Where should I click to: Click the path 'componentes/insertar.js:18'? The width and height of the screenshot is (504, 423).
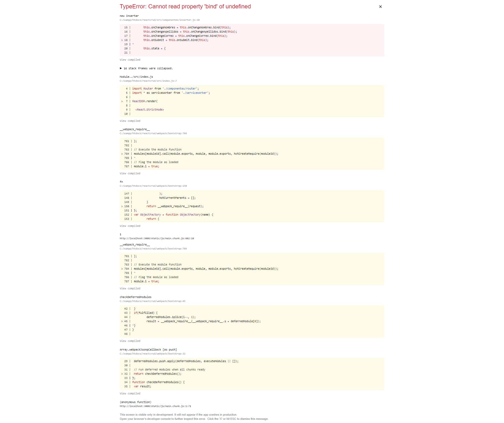[160, 20]
